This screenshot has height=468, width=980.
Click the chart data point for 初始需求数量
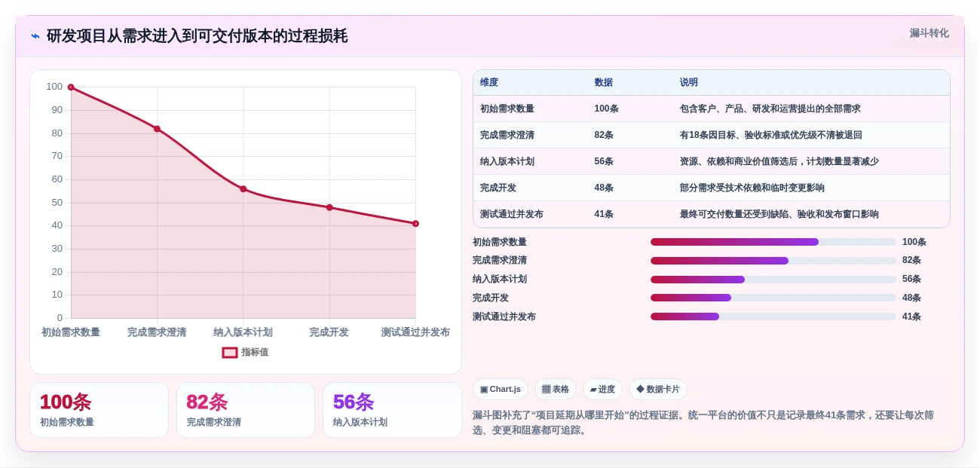click(x=71, y=87)
